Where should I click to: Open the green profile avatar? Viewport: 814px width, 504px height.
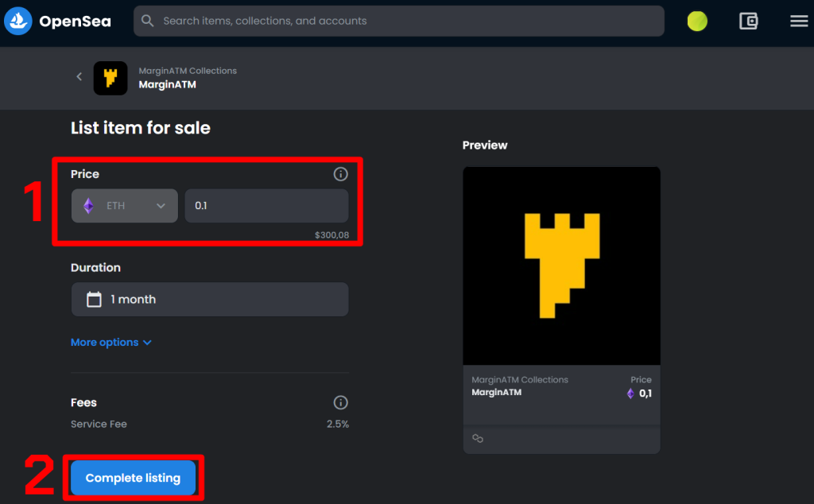point(697,21)
